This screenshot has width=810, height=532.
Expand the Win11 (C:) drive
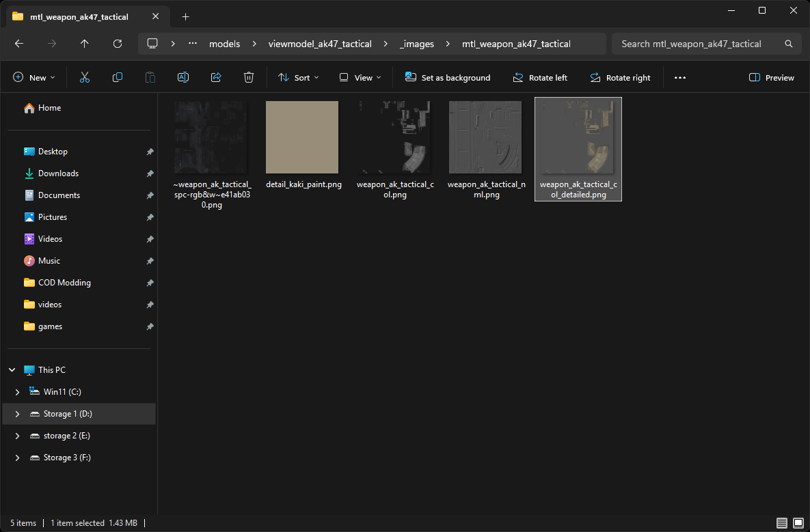(x=18, y=392)
